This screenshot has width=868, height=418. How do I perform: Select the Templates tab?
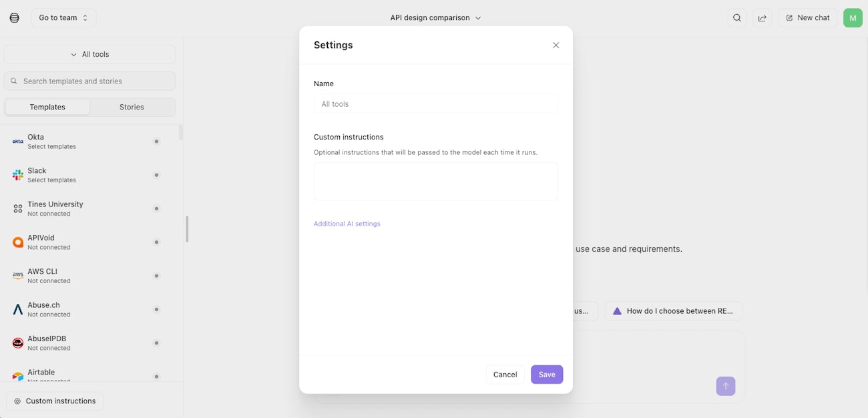coord(47,107)
